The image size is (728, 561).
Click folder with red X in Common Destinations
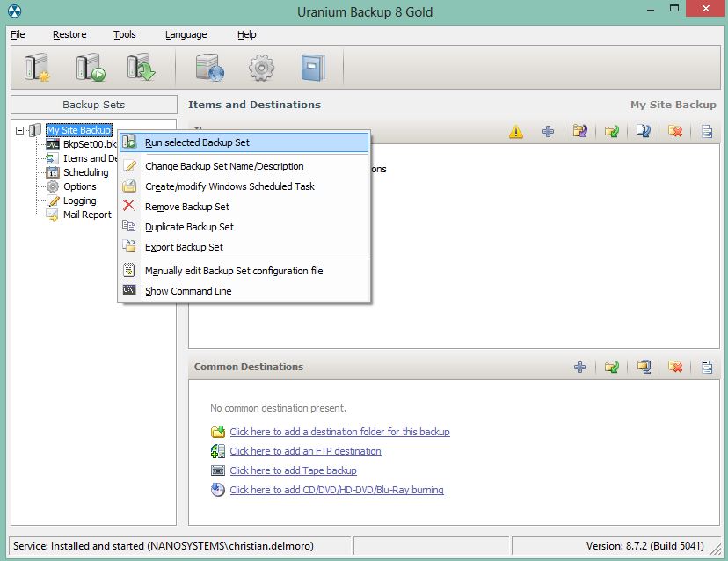pos(675,368)
